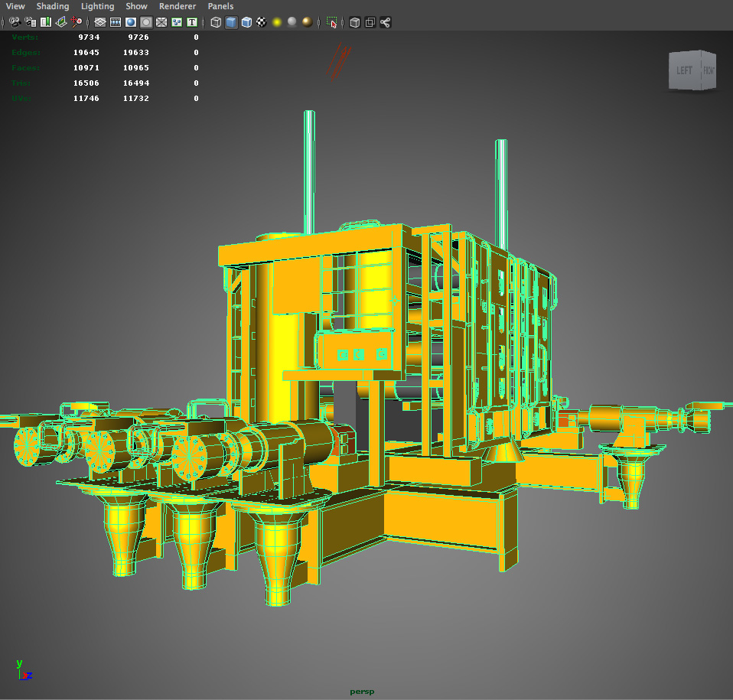Switch to wireframe display icon
733x700 pixels.
tap(215, 22)
